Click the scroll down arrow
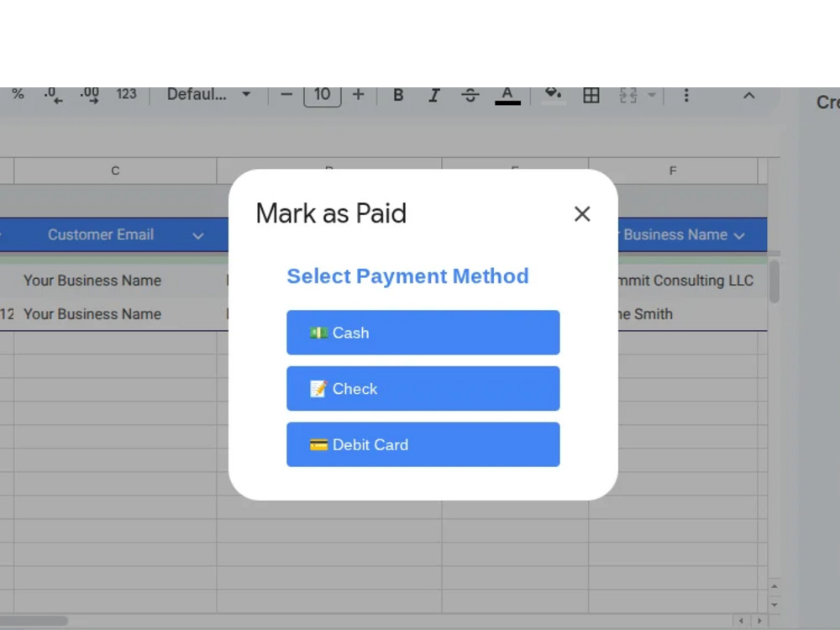The height and width of the screenshot is (630, 840). pos(774,605)
